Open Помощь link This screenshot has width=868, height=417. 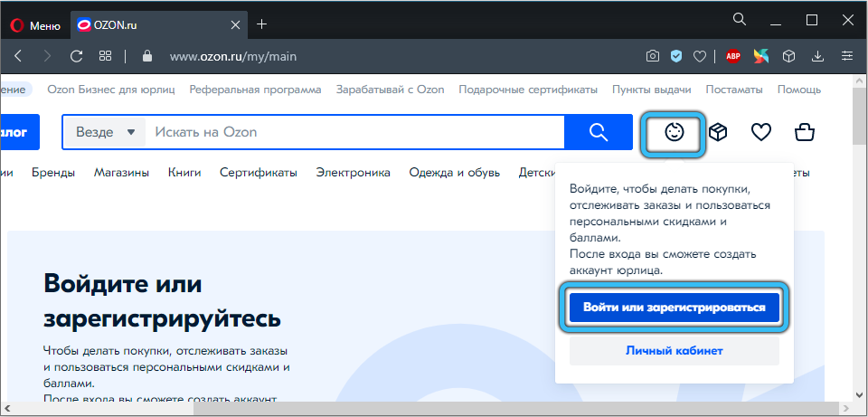coord(799,90)
